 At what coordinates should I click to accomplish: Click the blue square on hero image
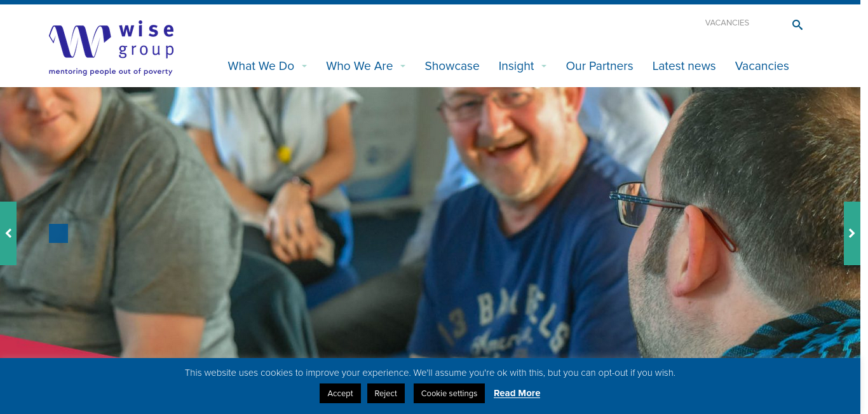58,233
